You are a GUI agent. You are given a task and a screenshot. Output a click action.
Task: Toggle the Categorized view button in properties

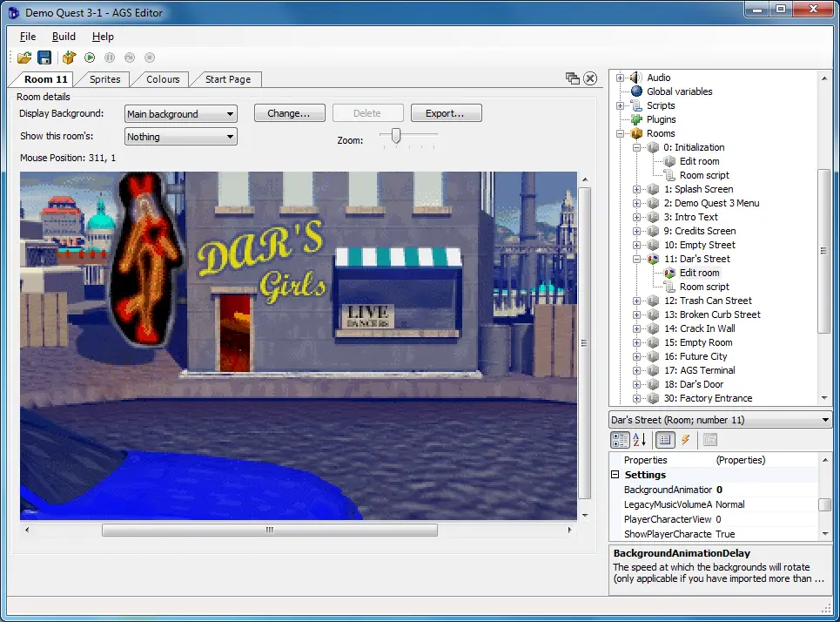(x=620, y=440)
